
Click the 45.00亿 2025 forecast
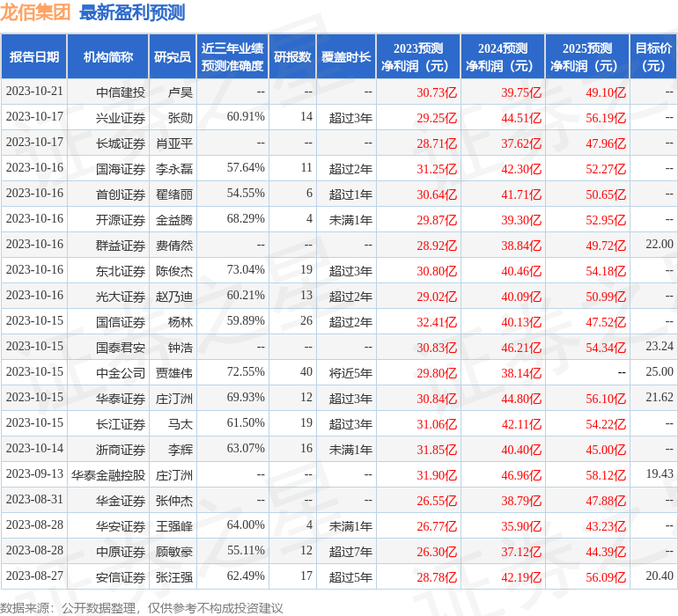point(606,449)
